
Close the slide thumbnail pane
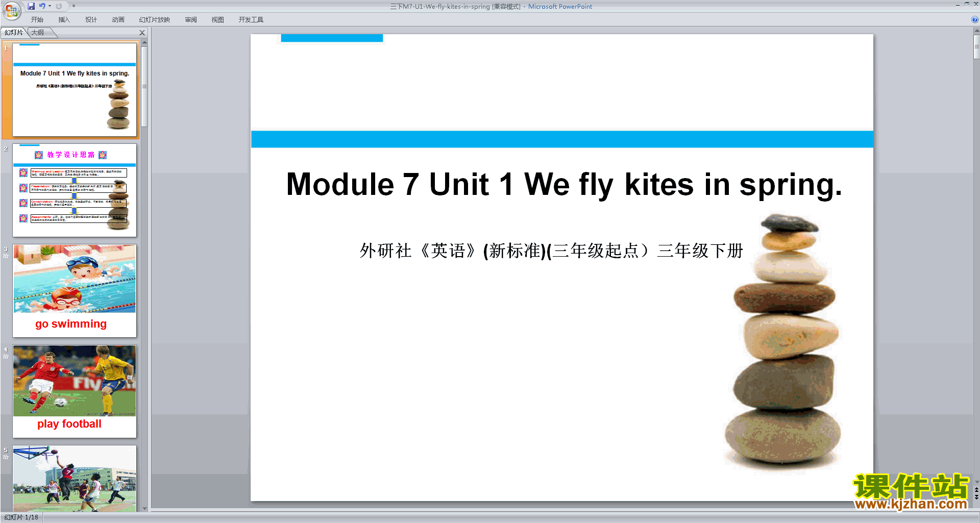click(x=142, y=33)
